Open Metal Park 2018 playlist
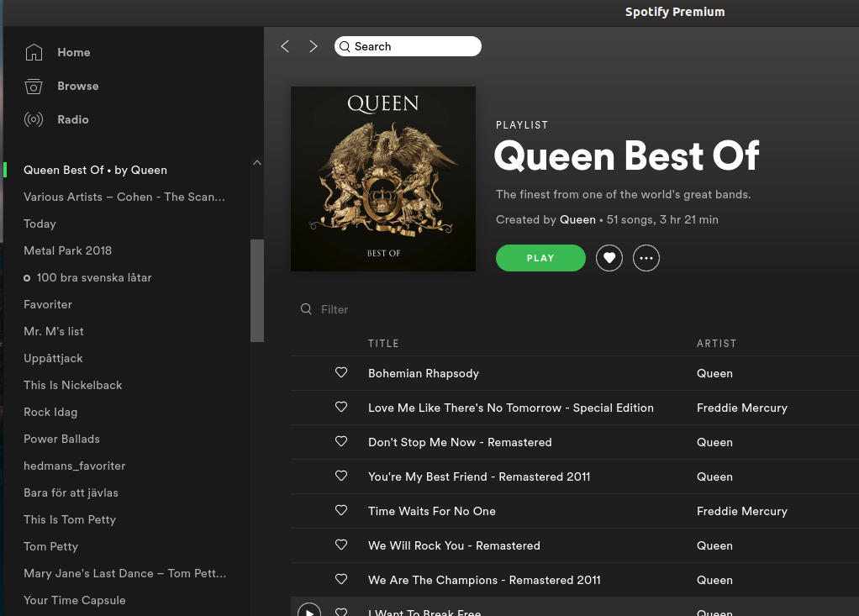This screenshot has width=859, height=616. click(x=68, y=250)
